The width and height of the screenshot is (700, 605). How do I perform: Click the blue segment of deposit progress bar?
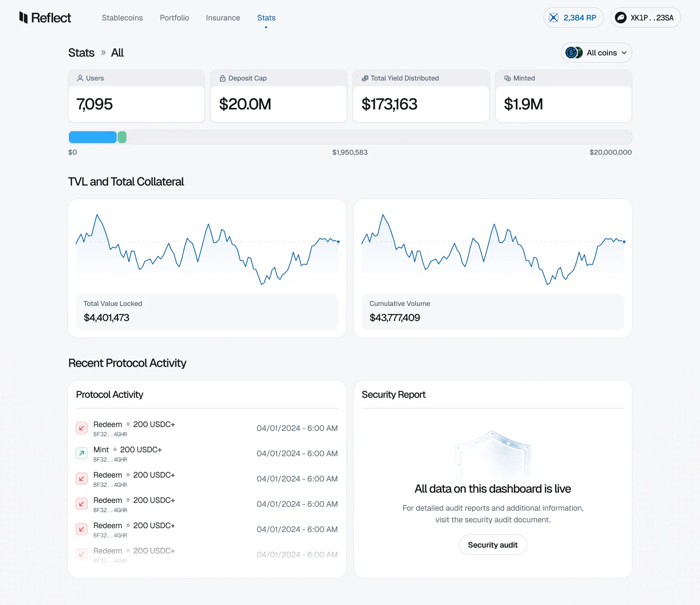pos(93,137)
